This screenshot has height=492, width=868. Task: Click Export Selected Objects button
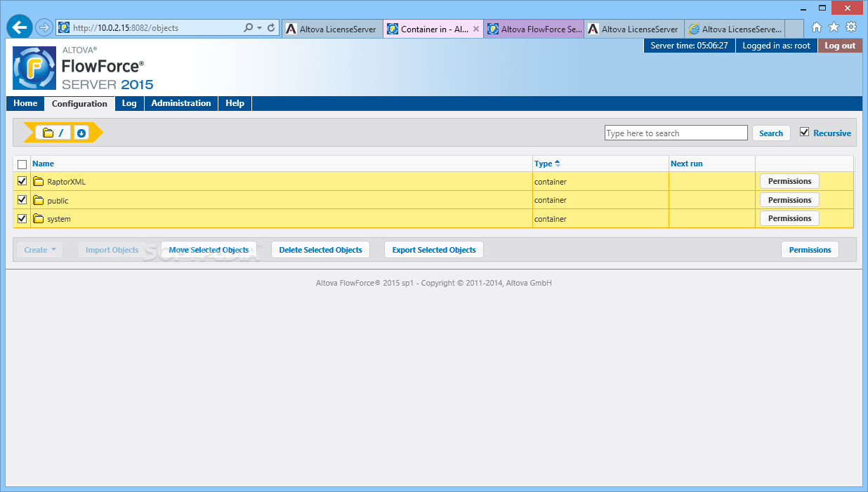coord(434,250)
